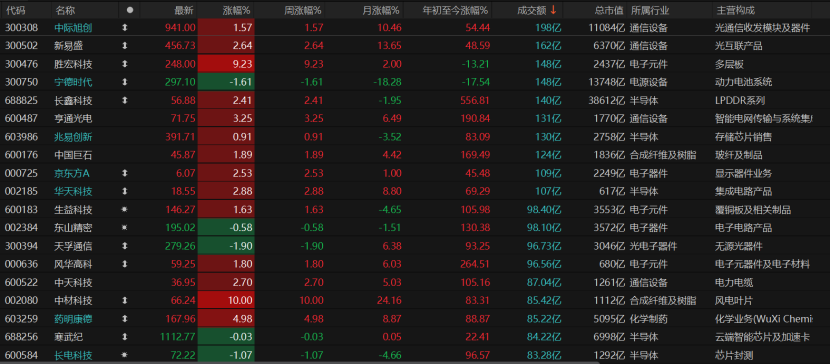Click the monthly change value 24.16
This screenshot has height=364, width=830.
coord(389,301)
